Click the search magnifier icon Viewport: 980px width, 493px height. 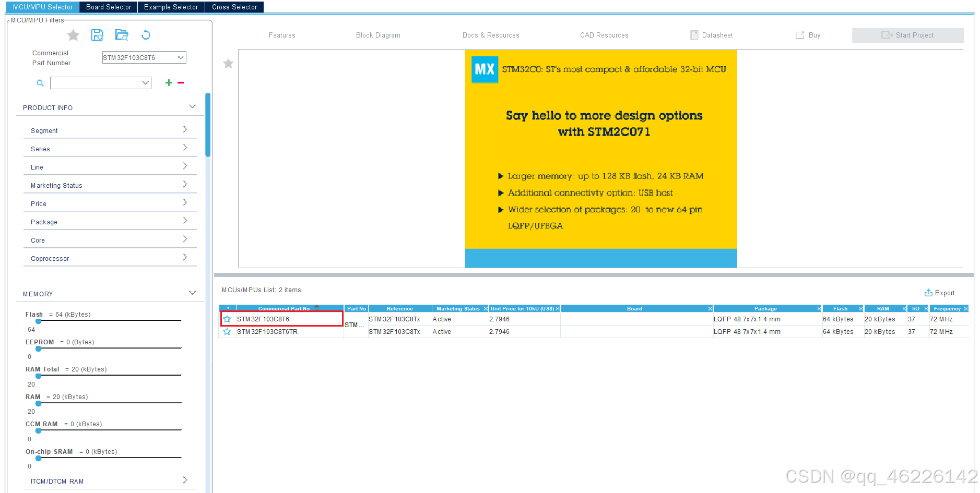[40, 83]
